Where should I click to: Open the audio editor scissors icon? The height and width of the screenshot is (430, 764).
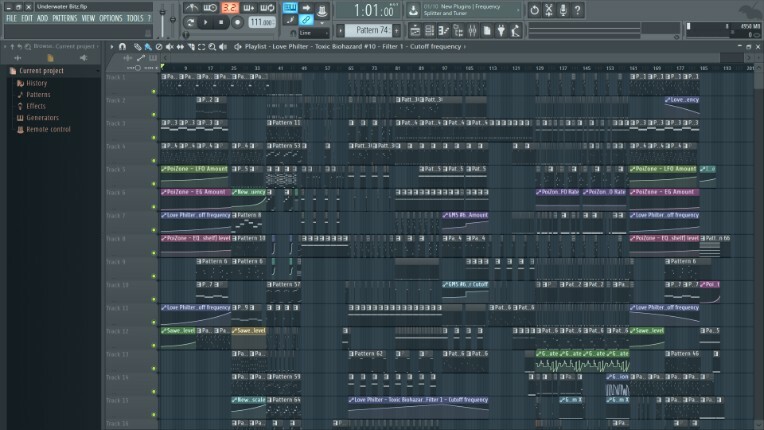coord(549,10)
